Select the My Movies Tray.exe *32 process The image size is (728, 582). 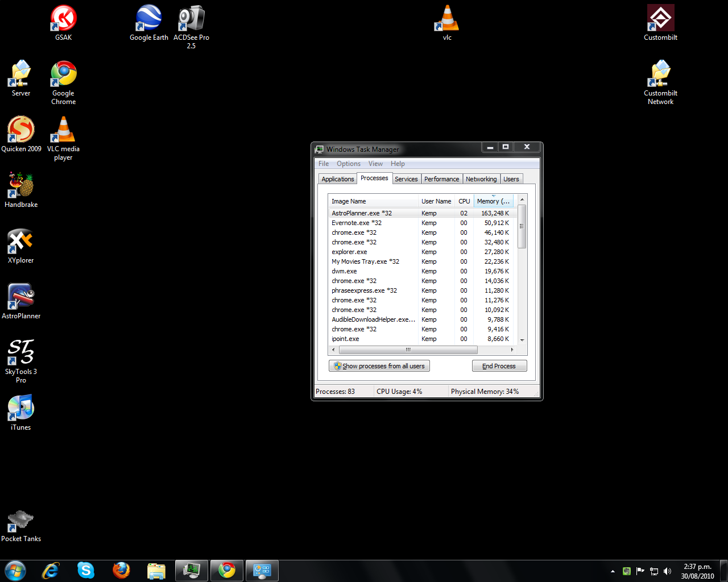[423, 261]
